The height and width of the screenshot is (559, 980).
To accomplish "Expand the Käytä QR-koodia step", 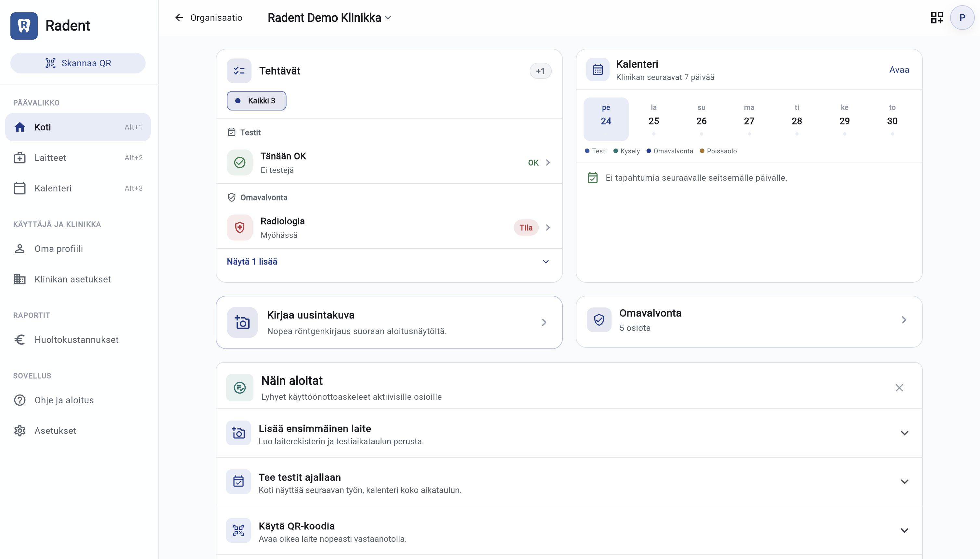I will pyautogui.click(x=904, y=531).
